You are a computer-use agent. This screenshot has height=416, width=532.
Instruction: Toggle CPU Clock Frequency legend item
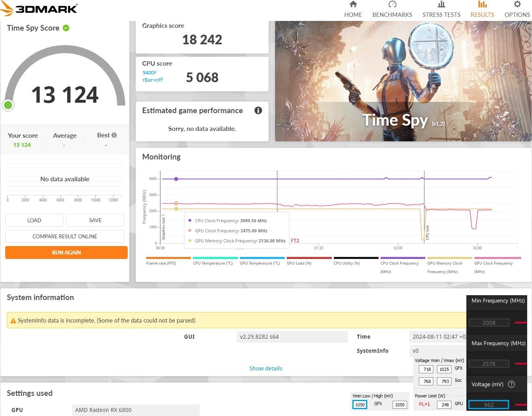[403, 265]
